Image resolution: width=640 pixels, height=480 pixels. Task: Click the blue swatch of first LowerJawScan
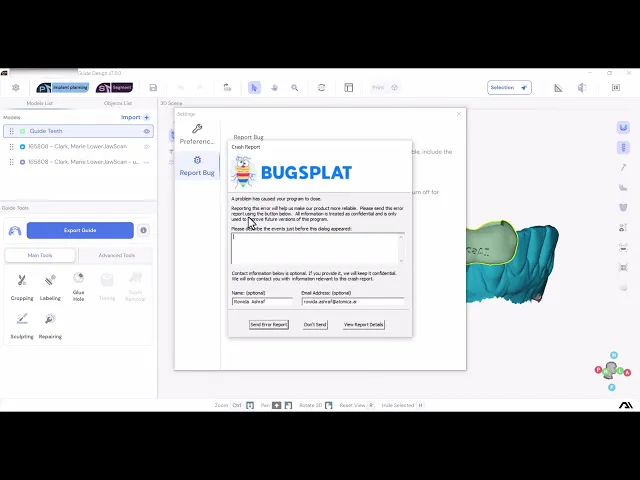pyautogui.click(x=22, y=147)
